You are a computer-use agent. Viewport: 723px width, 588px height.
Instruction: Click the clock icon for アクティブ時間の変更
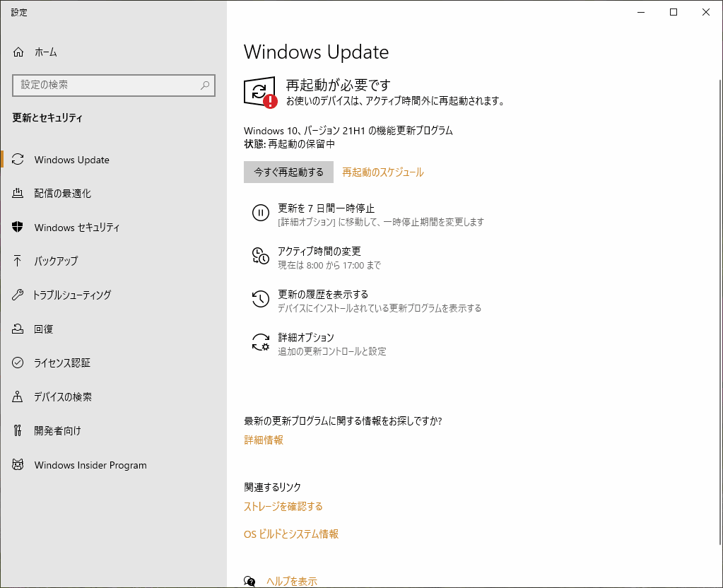pos(261,256)
